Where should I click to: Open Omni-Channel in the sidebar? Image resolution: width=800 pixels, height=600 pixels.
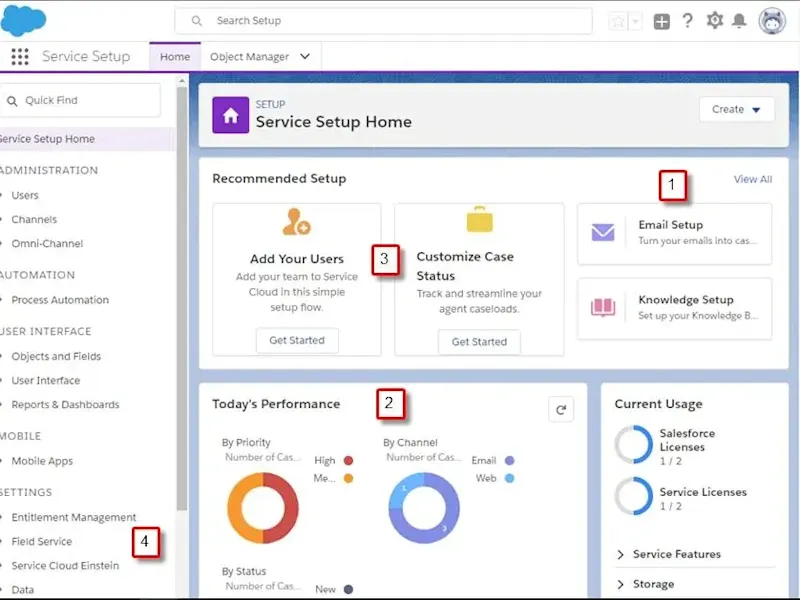(x=47, y=244)
